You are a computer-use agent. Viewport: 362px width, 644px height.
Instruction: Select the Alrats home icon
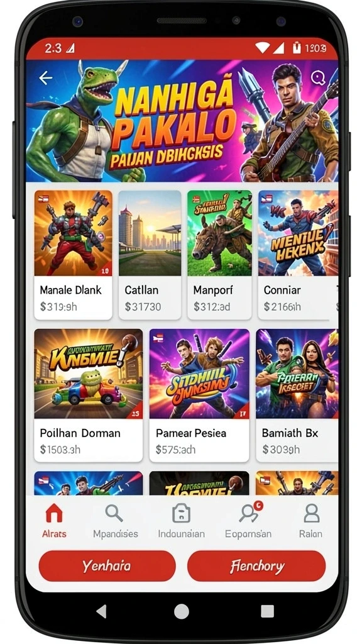(54, 513)
